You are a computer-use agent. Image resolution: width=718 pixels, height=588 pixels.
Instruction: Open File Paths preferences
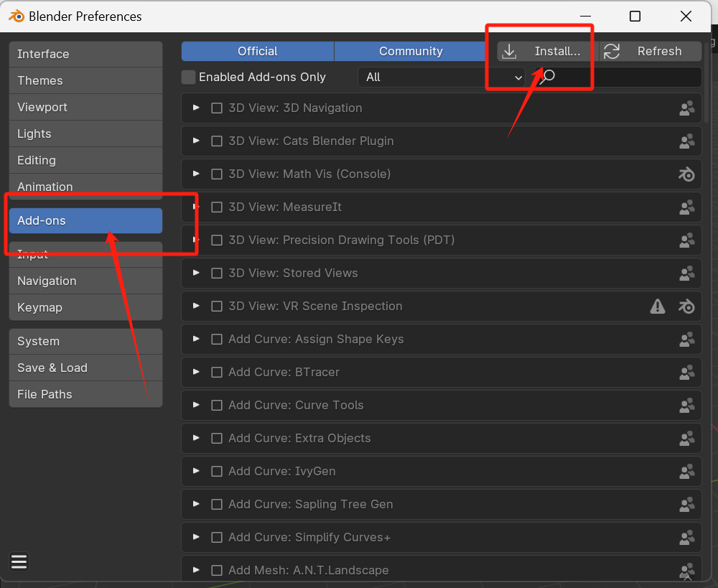point(85,394)
